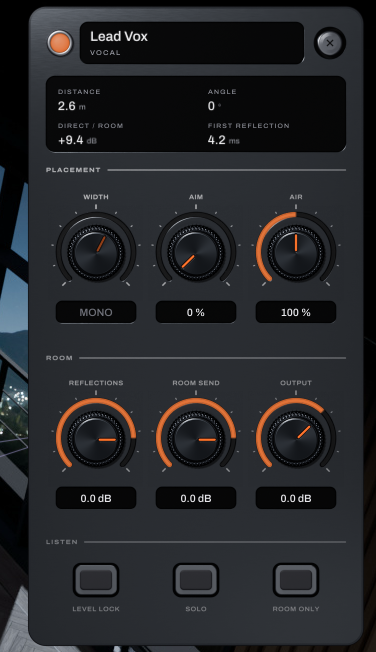This screenshot has height=652, width=376.
Task: Close the Lead Vox panel
Action: (x=330, y=42)
